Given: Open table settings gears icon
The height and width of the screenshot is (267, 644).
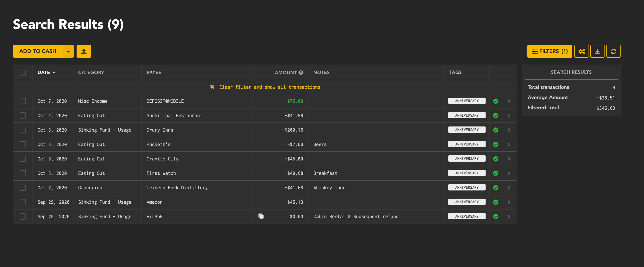Looking at the screenshot, I should click(x=581, y=51).
